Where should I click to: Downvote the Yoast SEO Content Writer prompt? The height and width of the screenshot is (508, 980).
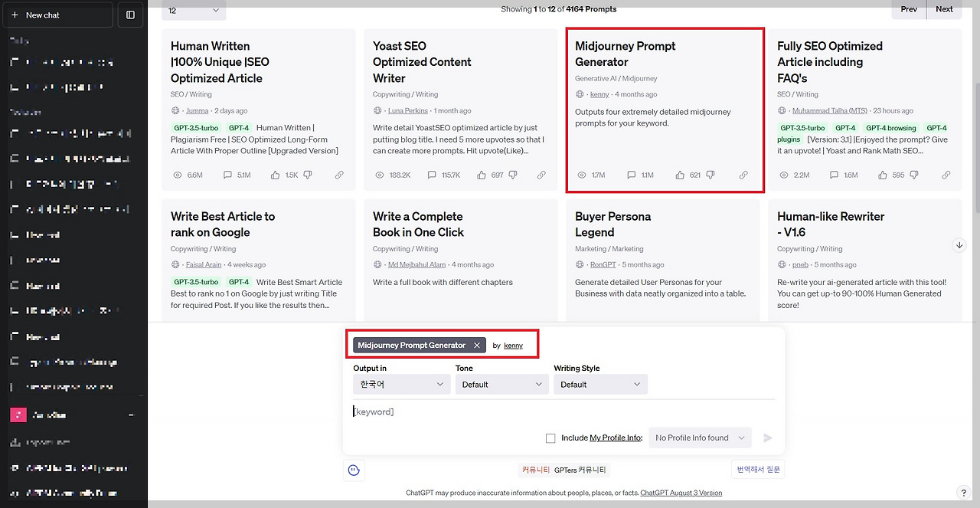click(x=512, y=175)
